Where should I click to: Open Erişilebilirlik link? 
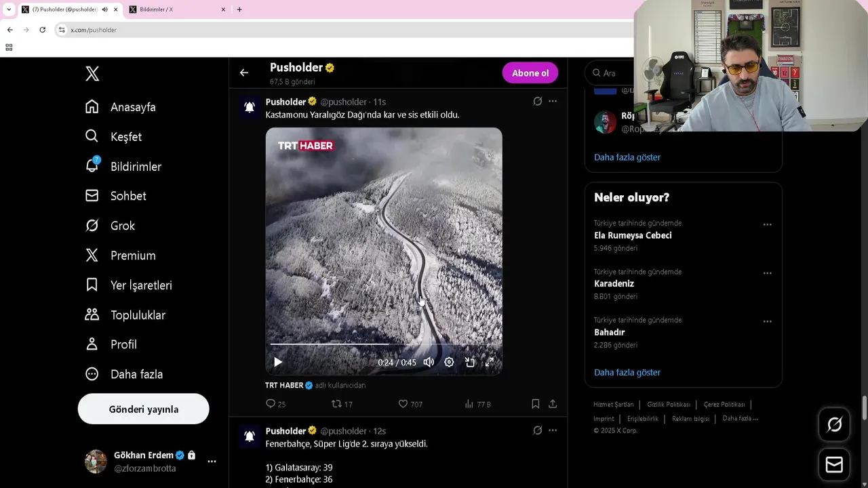click(643, 419)
